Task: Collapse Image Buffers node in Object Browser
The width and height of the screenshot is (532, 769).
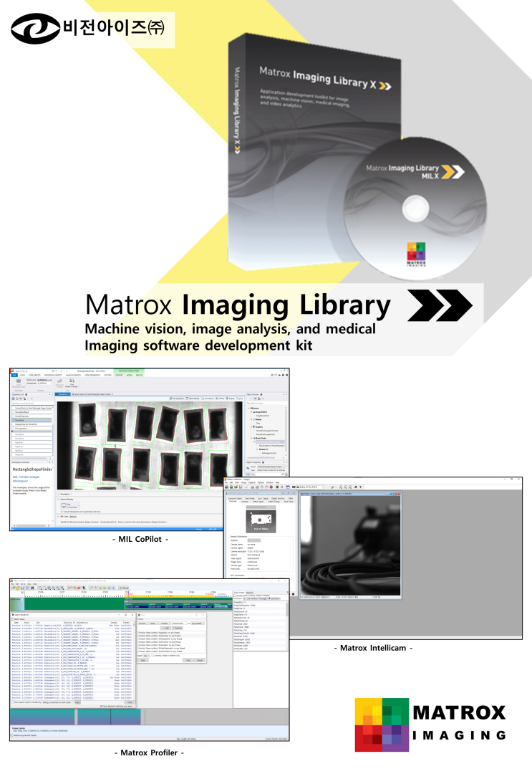Action: coord(251,412)
